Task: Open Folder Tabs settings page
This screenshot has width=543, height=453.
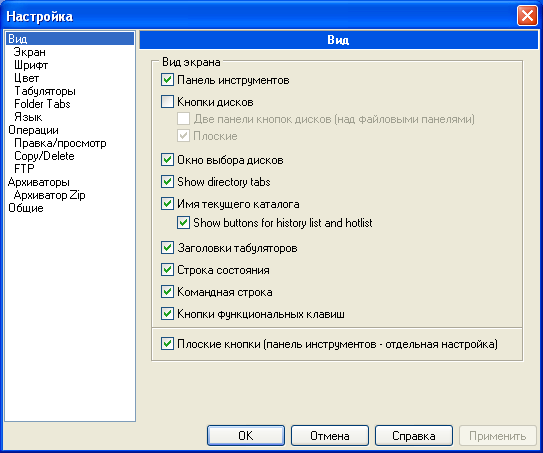Action: (x=42, y=104)
